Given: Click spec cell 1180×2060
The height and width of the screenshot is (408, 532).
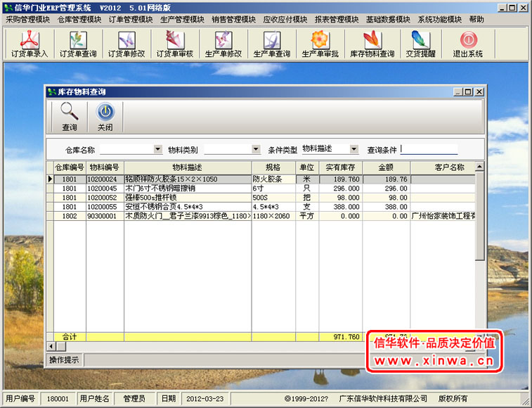Looking at the screenshot, I should pyautogui.click(x=273, y=216).
